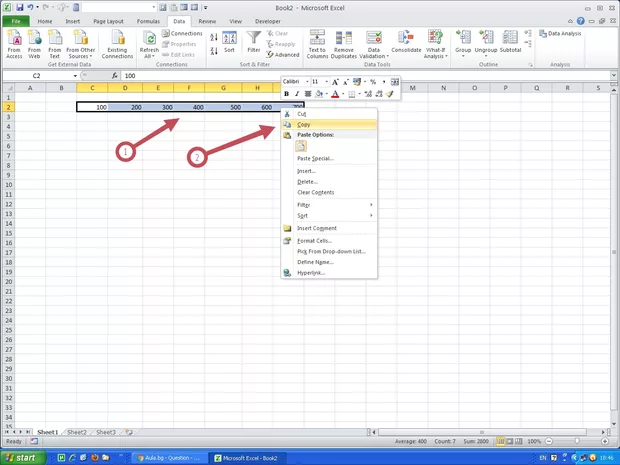The height and width of the screenshot is (465, 620).
Task: Toggle Italic in the mini toolbar
Action: (297, 93)
